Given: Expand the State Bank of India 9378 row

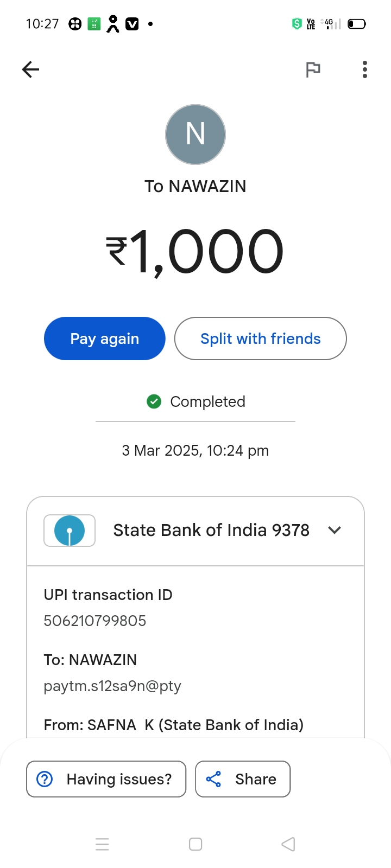Looking at the screenshot, I should (x=211, y=530).
